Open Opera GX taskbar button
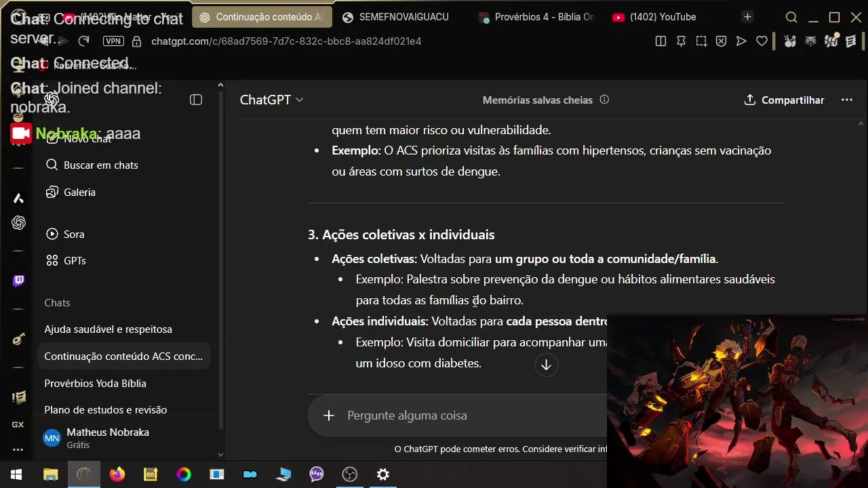The height and width of the screenshot is (488, 868). [84, 474]
